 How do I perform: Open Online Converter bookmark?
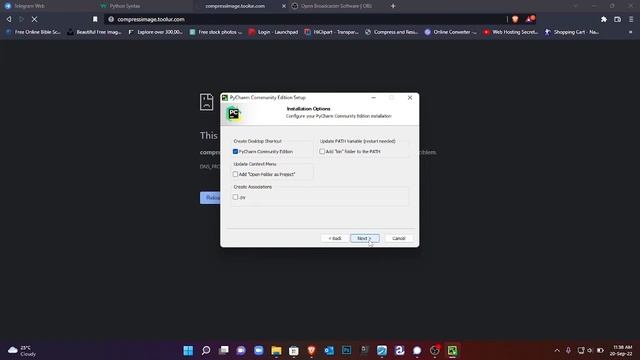coord(451,32)
